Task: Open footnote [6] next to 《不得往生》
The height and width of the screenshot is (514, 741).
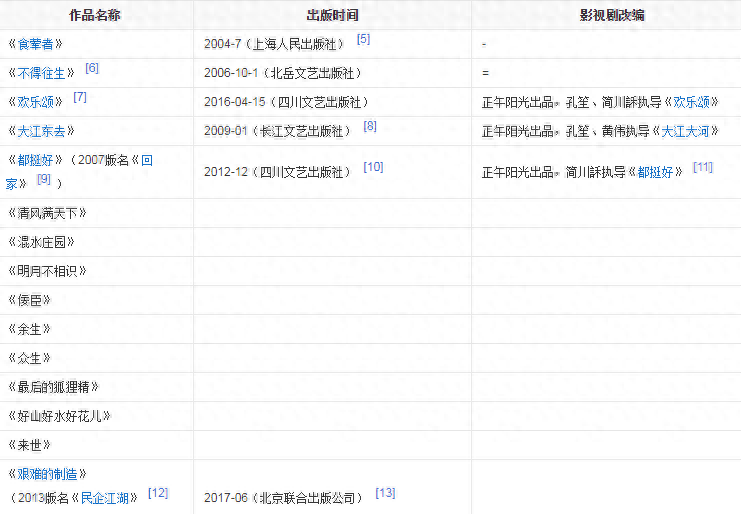Action: point(92,68)
